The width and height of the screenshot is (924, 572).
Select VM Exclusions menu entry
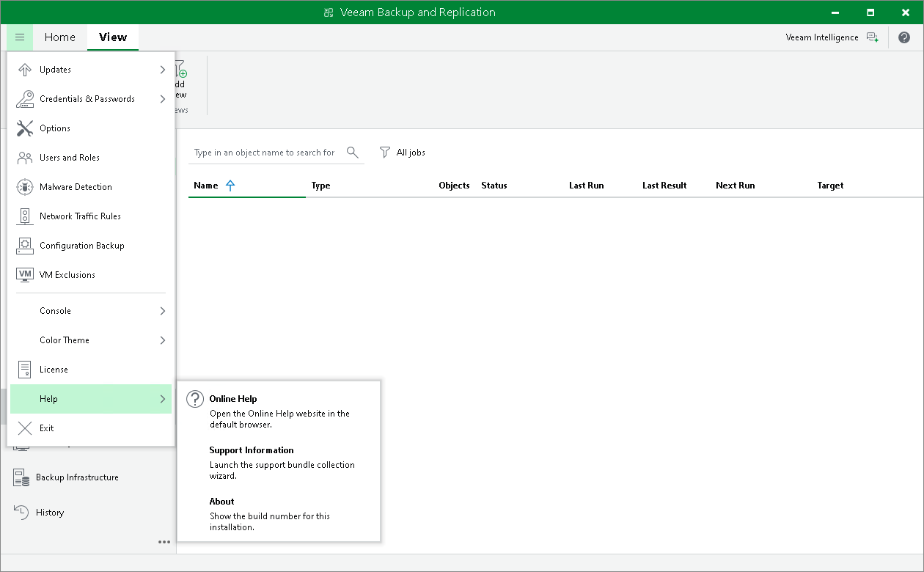click(91, 275)
